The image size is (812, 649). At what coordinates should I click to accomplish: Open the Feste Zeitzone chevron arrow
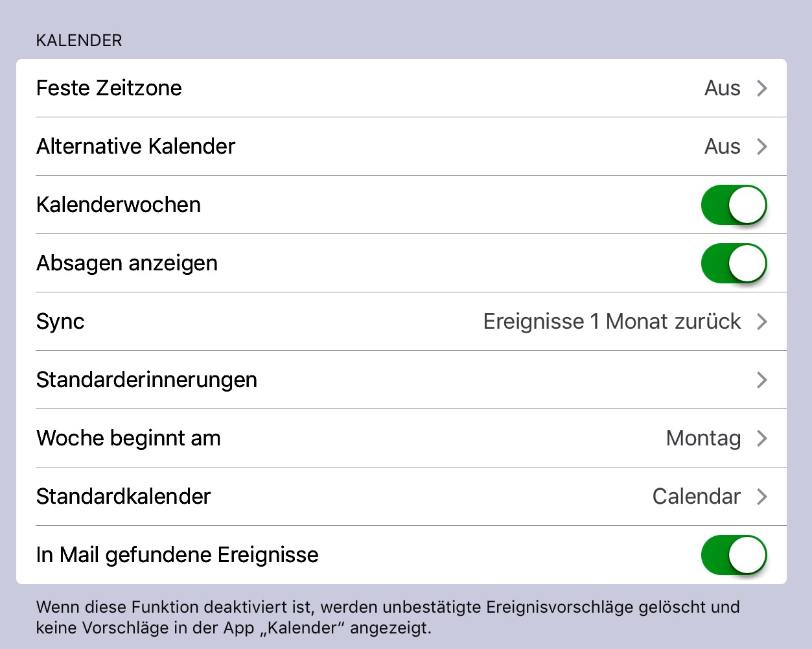point(762,88)
